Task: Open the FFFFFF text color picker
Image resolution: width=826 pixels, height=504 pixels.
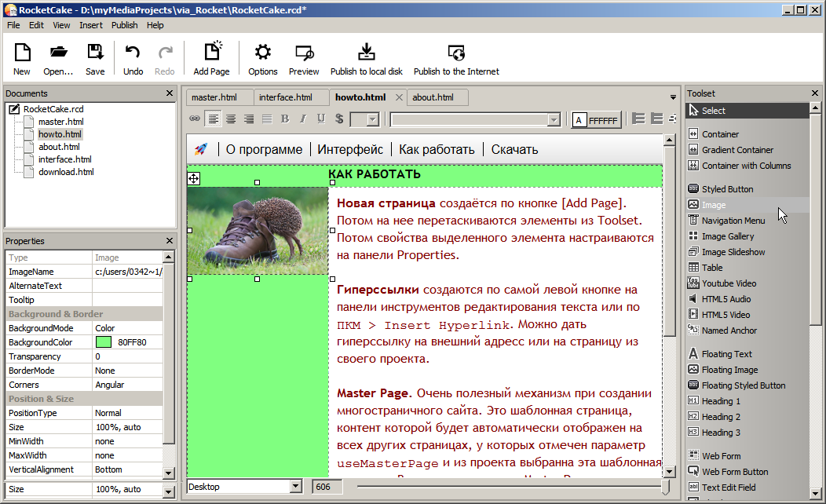Action: (x=596, y=120)
